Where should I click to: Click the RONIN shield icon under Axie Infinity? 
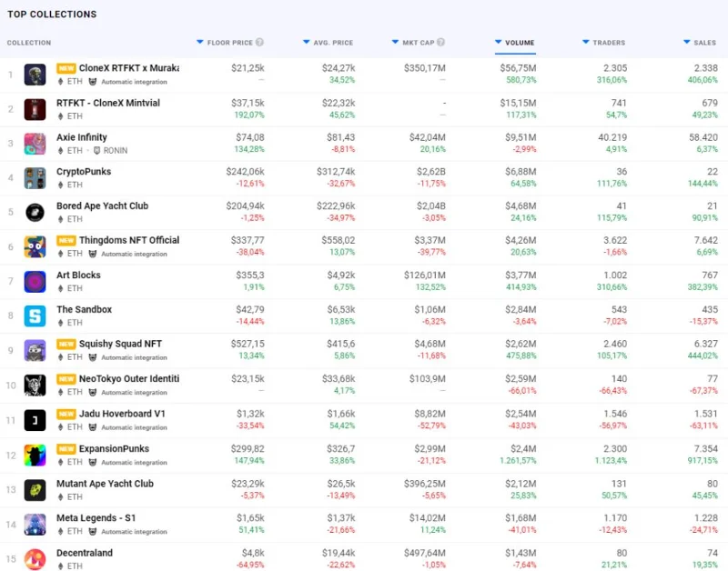click(x=97, y=150)
